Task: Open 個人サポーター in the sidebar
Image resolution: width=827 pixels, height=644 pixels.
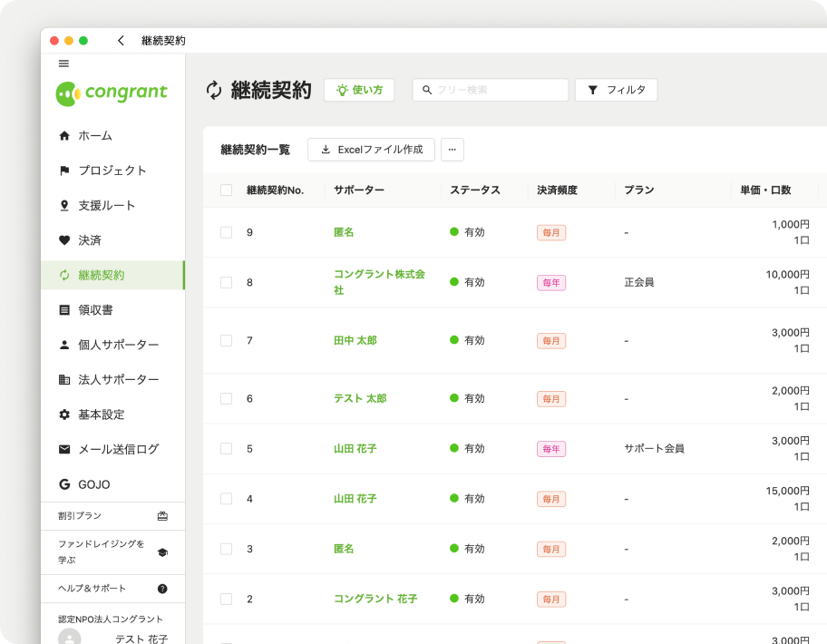Action: click(112, 345)
